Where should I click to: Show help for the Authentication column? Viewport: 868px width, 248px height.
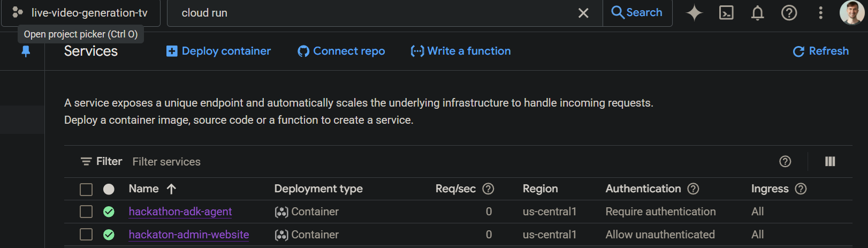693,189
